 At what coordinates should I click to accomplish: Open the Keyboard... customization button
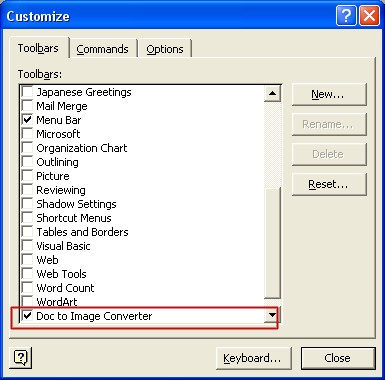253,358
